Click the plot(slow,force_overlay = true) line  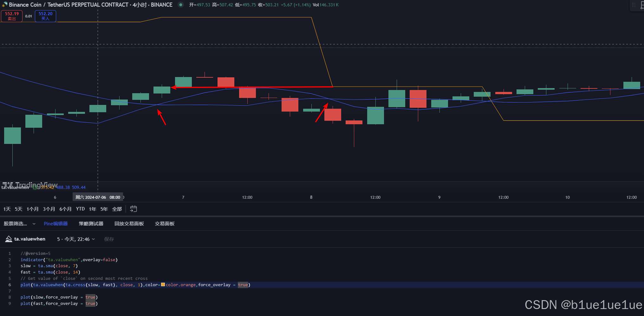pyautogui.click(x=59, y=297)
